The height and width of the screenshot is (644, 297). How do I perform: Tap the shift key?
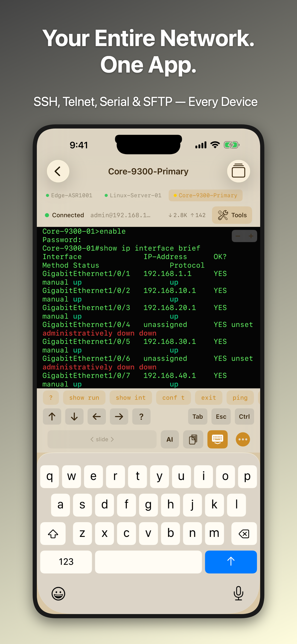coord(53,533)
